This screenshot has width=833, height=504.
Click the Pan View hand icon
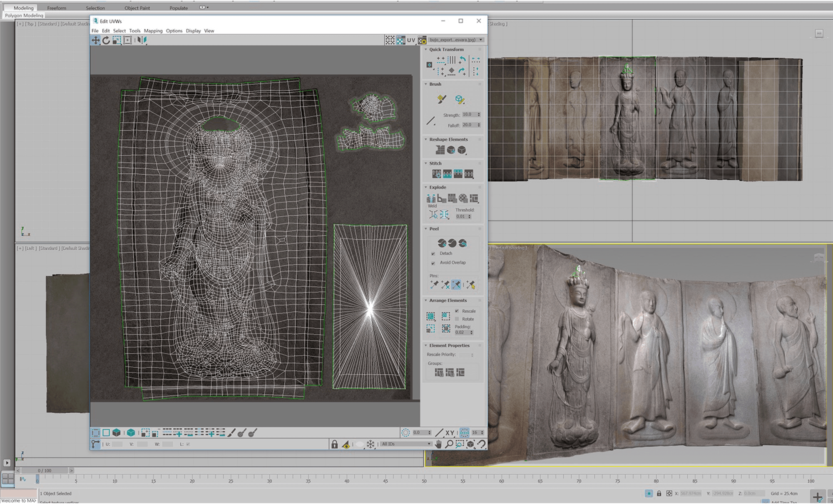[438, 444]
